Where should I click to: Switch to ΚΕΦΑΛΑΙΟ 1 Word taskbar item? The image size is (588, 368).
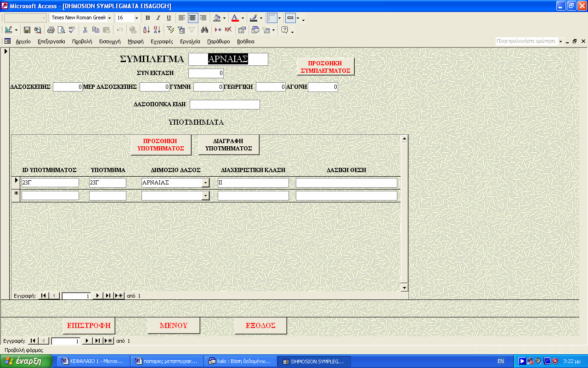93,361
